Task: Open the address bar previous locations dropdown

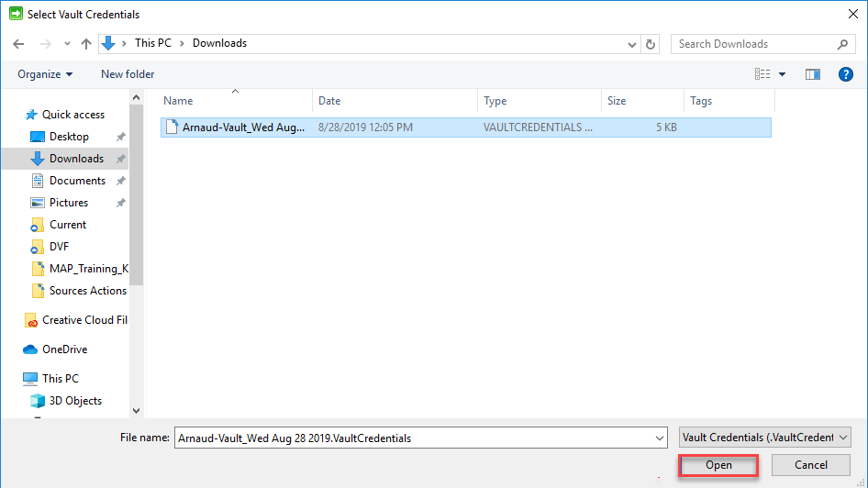Action: 632,44
